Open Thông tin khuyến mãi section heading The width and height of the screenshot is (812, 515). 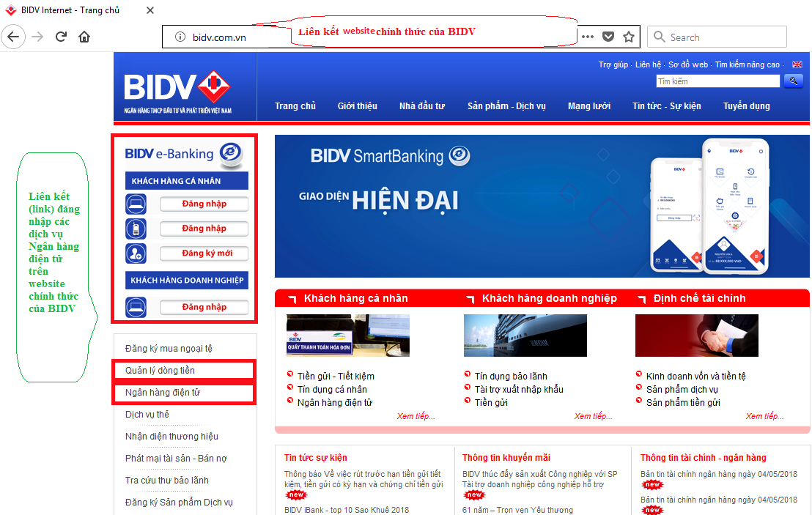(x=506, y=458)
